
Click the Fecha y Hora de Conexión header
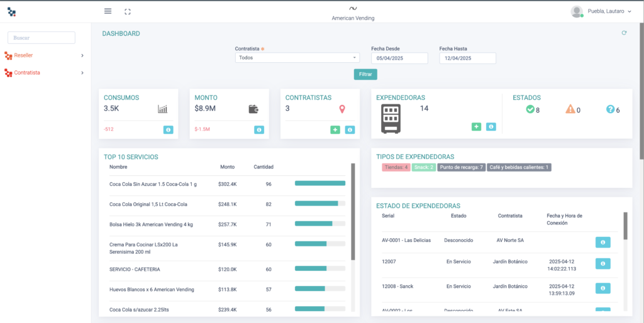(x=564, y=219)
